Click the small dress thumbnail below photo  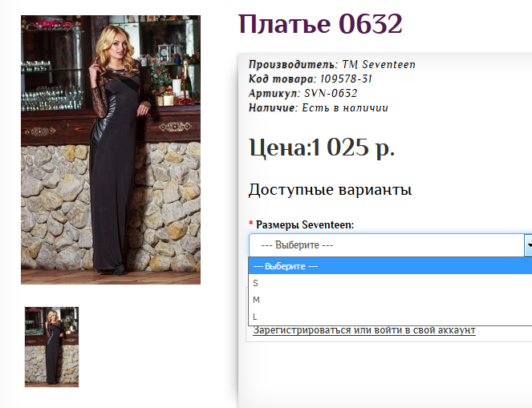pyautogui.click(x=51, y=347)
